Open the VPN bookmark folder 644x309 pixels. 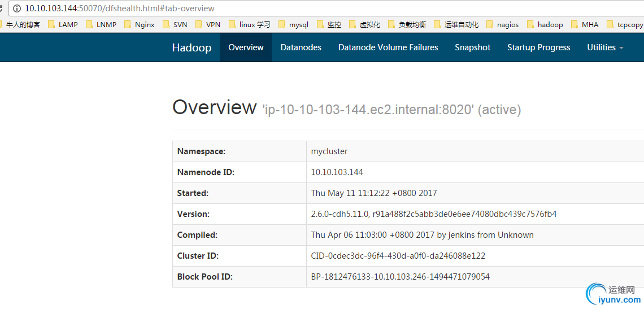tap(208, 25)
